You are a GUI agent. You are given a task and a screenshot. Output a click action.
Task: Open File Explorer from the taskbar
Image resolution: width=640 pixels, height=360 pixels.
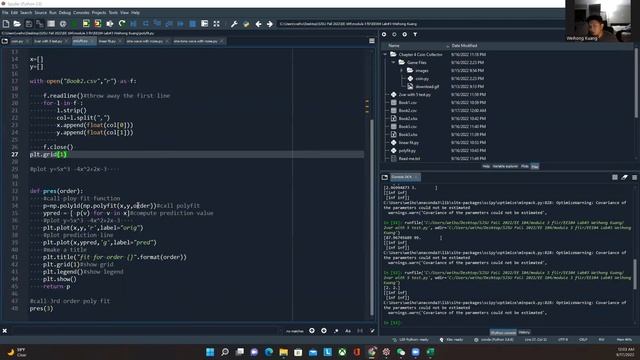284,352
